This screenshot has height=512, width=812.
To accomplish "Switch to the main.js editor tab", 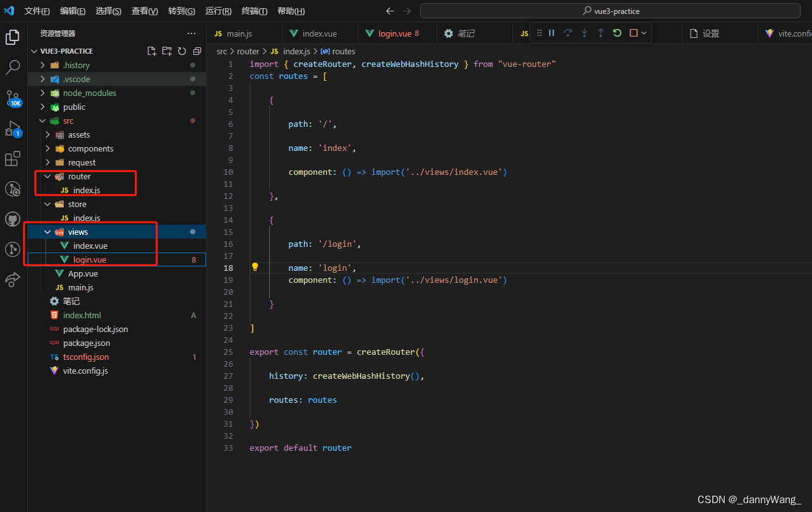I will tap(243, 33).
